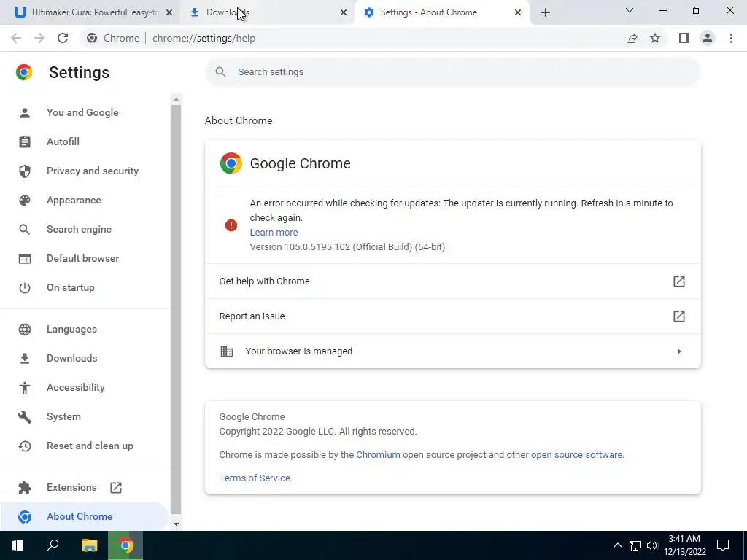Click the Report an issue row
This screenshot has height=560, width=747.
click(x=452, y=316)
